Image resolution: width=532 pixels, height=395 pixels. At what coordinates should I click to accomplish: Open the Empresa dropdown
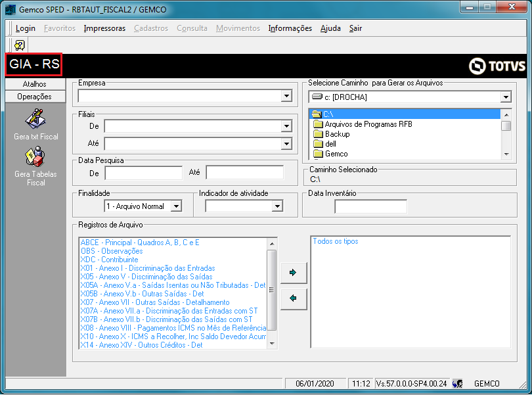[287, 96]
